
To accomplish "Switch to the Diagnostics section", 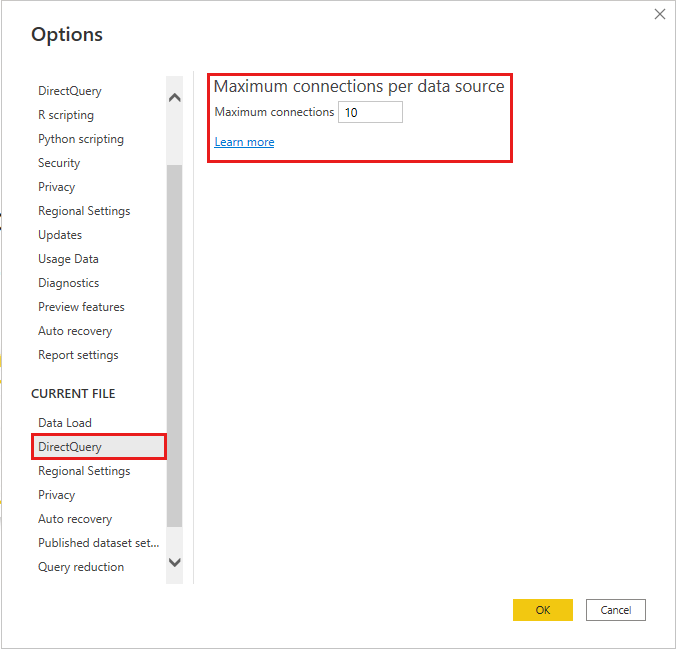I will click(68, 283).
